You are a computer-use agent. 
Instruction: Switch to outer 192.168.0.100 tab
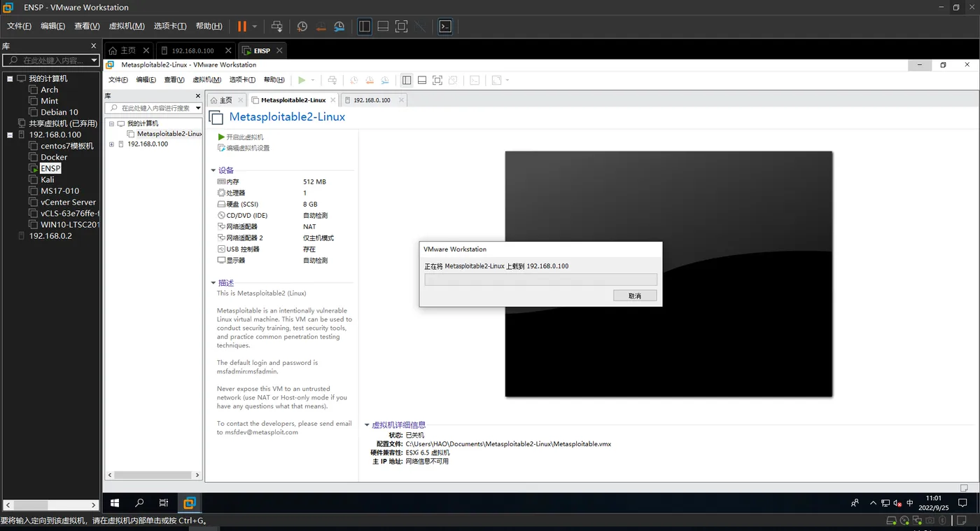pos(193,50)
